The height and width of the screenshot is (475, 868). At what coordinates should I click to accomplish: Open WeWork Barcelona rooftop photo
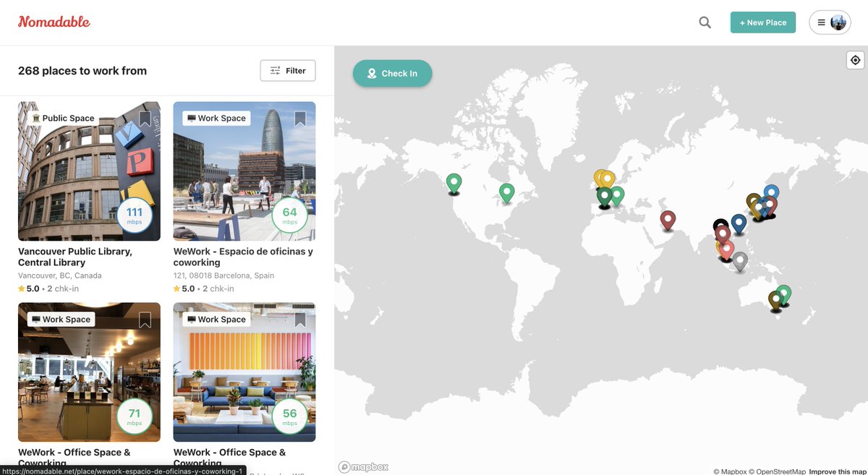244,171
